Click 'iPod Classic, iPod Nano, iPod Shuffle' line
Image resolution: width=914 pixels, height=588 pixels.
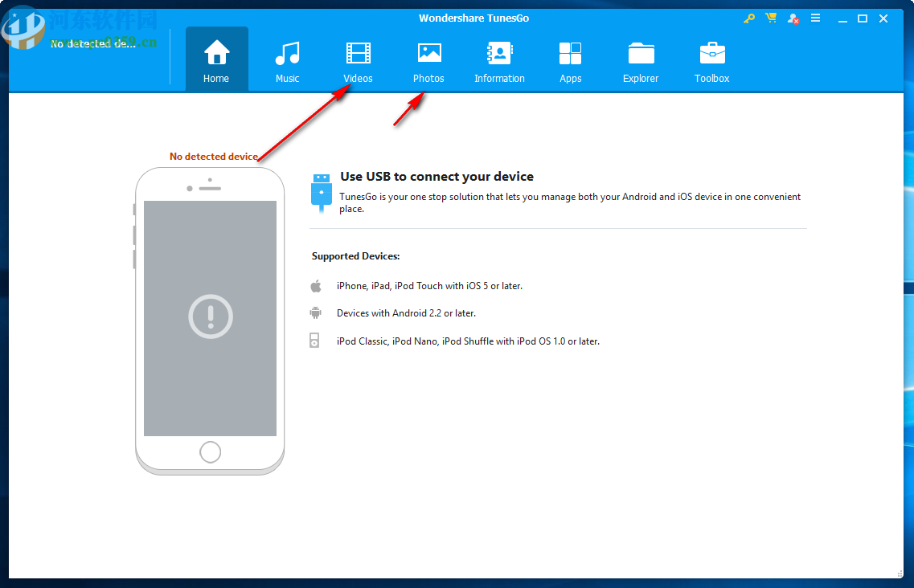click(x=468, y=341)
